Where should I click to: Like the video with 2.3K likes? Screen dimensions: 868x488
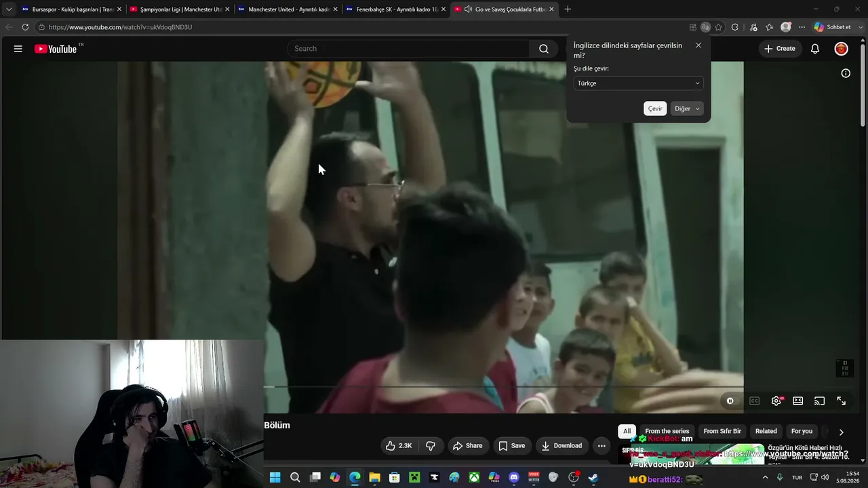(x=399, y=445)
